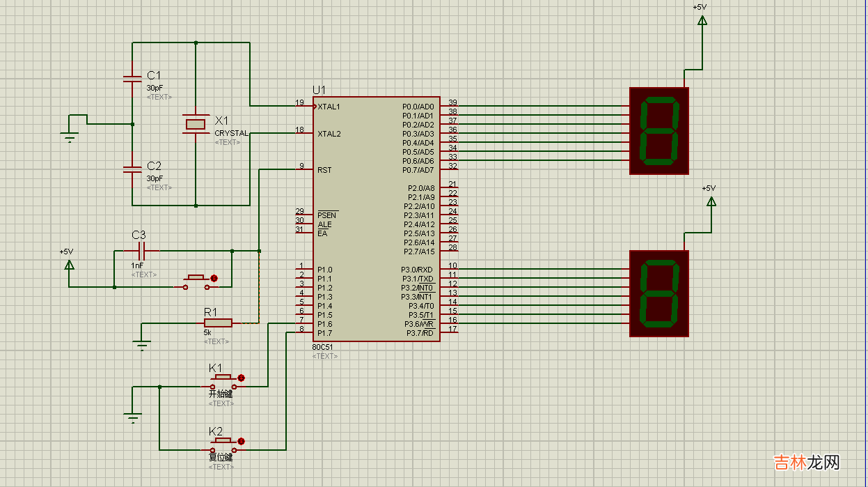Toggle the red latch dot on K2
Screen dimensions: 868x487
tap(241, 441)
